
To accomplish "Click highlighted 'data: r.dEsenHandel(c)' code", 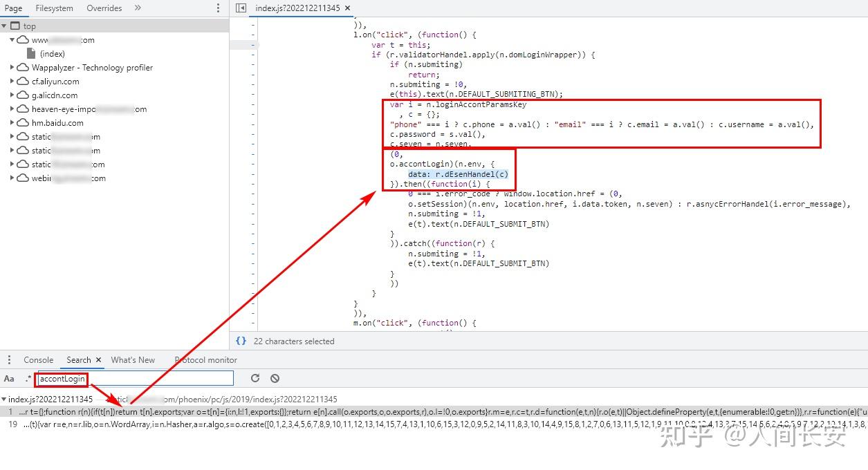I will [x=458, y=174].
